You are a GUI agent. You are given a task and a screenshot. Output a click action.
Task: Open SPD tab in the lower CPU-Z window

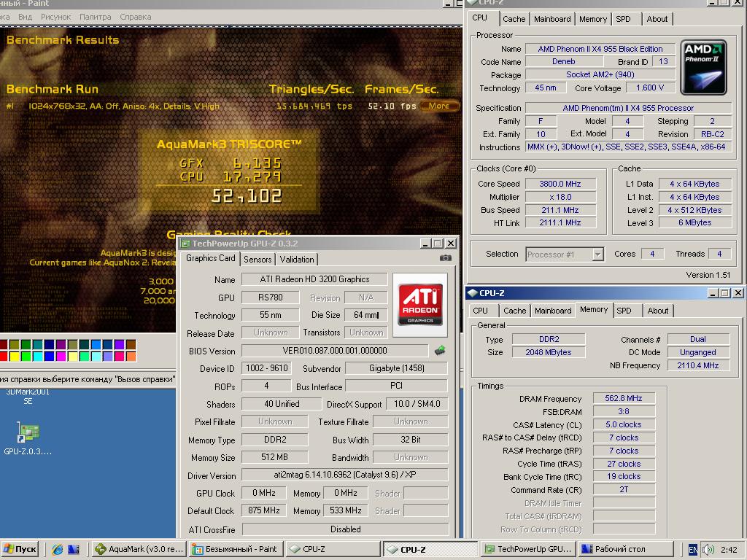(x=624, y=311)
